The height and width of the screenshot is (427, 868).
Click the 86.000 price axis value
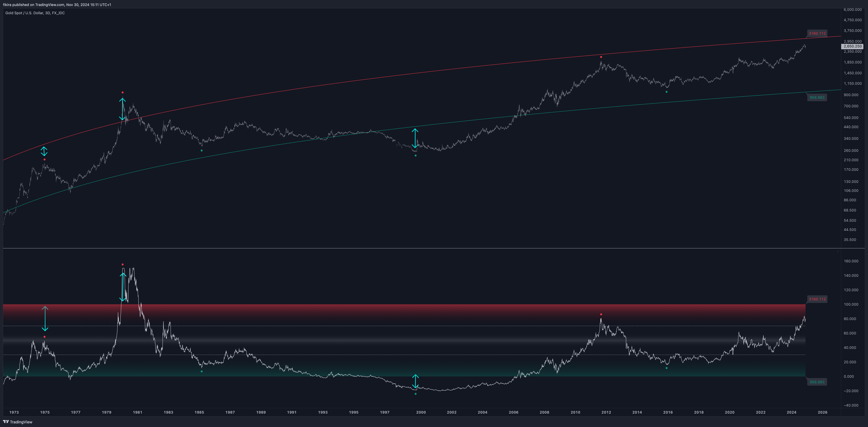click(850, 200)
